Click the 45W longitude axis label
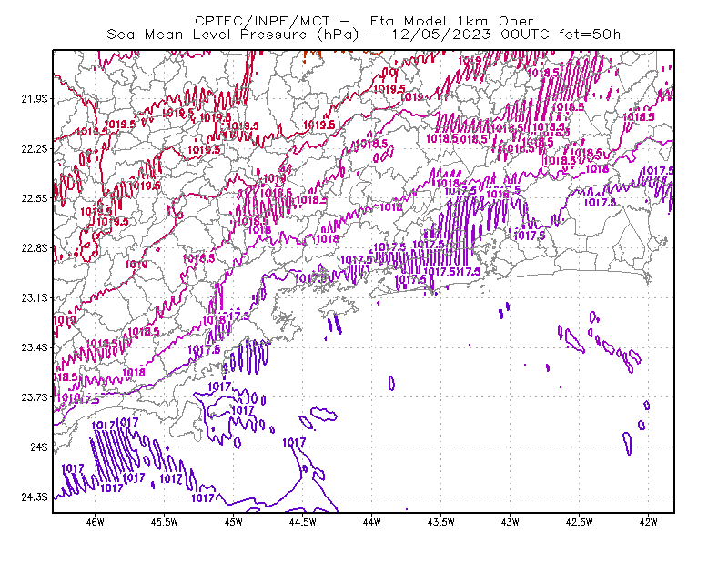 coord(234,522)
